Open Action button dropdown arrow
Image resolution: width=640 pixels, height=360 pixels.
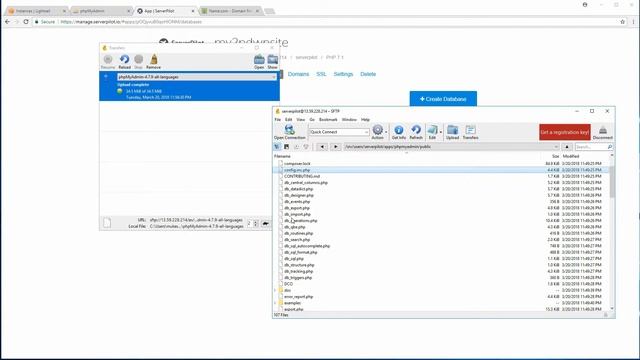pyautogui.click(x=386, y=132)
